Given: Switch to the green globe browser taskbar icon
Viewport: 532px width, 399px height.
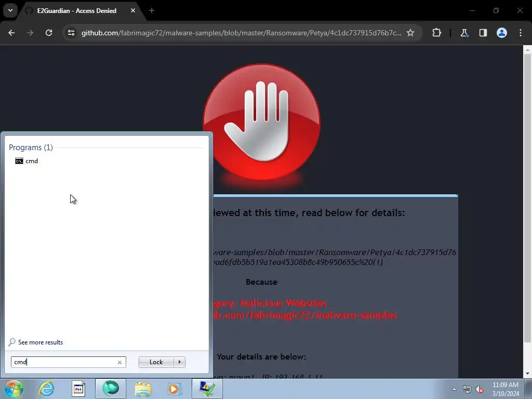Looking at the screenshot, I should click(x=111, y=389).
